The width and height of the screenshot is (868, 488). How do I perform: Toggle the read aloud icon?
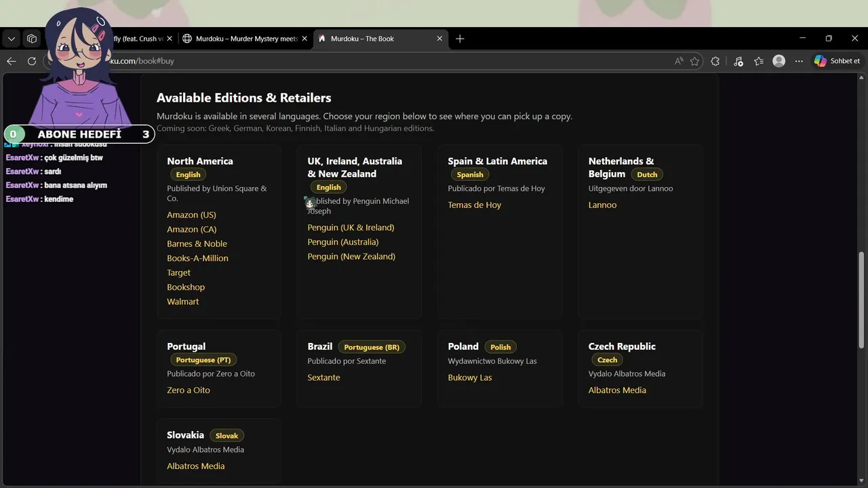[x=679, y=61]
